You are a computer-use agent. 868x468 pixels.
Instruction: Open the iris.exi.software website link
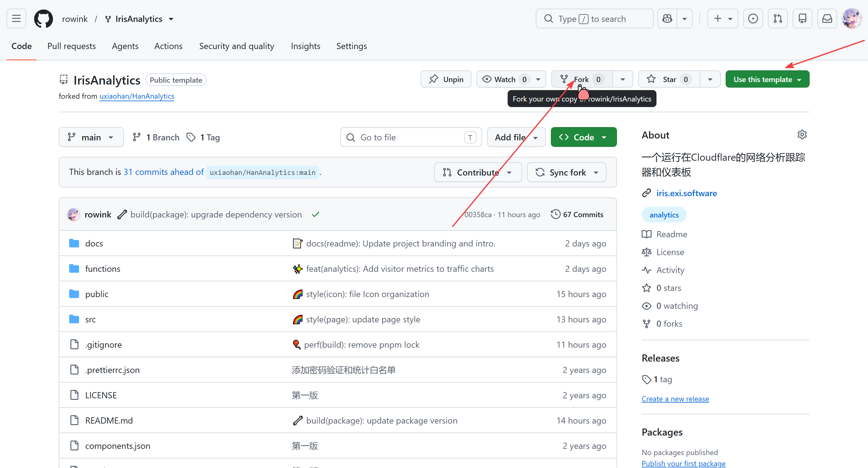pos(686,193)
